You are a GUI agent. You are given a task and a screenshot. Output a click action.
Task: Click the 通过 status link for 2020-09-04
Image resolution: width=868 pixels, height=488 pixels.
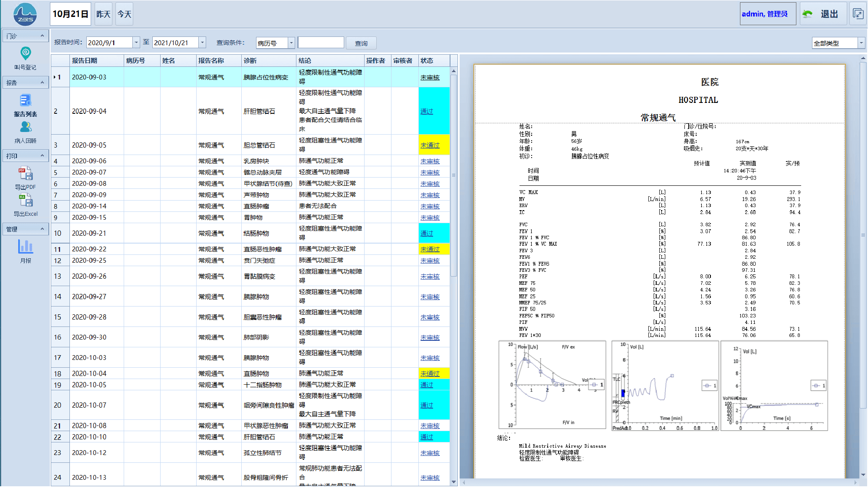coord(427,111)
